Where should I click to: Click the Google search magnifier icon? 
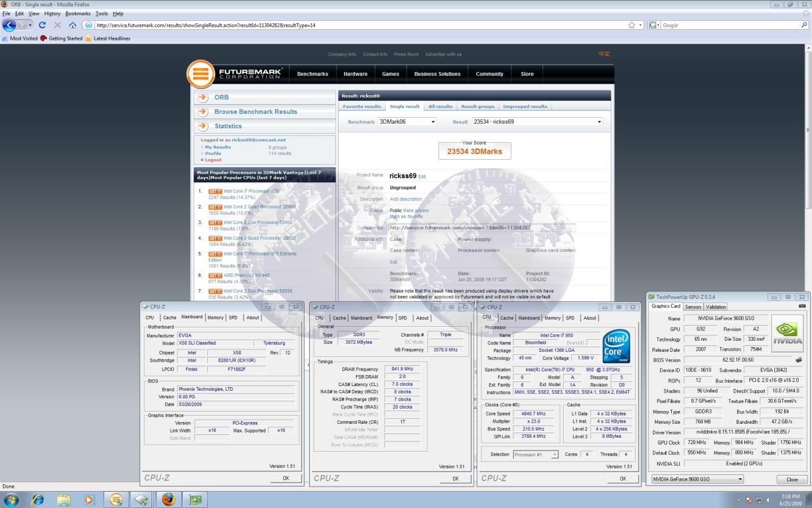[x=804, y=25]
